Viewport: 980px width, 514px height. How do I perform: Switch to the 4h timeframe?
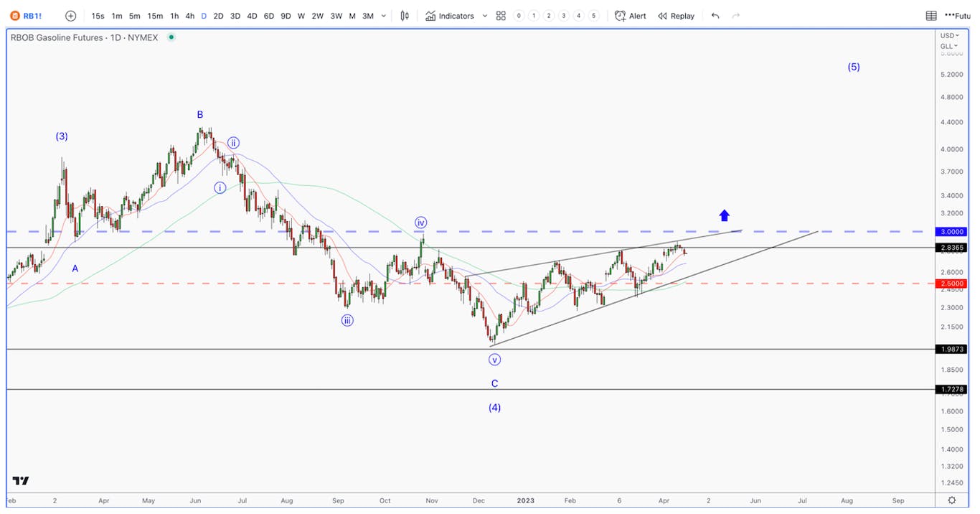[189, 16]
